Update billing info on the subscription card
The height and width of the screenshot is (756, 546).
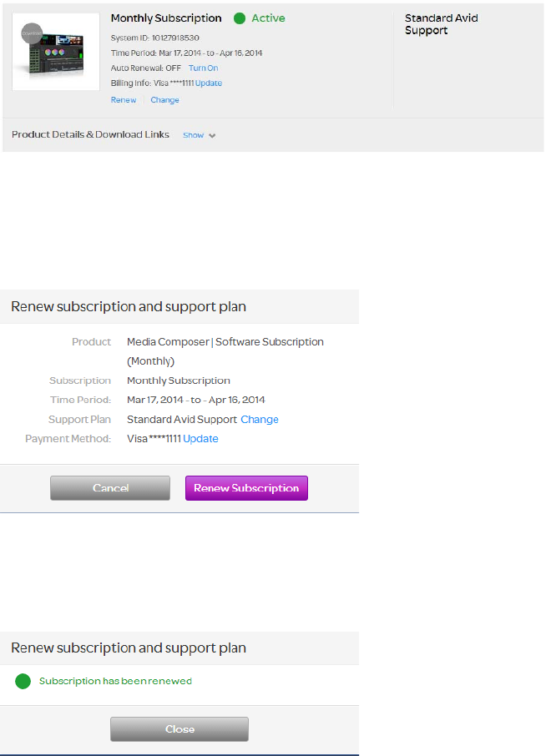click(x=209, y=83)
